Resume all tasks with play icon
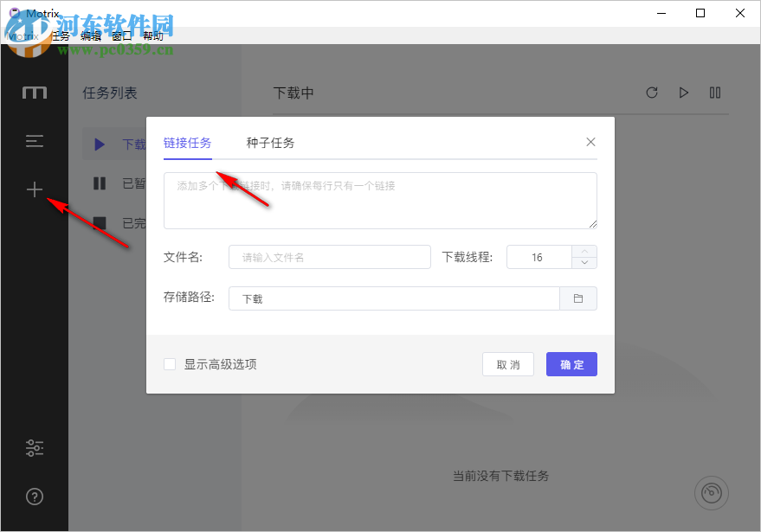Screen dimensions: 761x532 [x=683, y=93]
